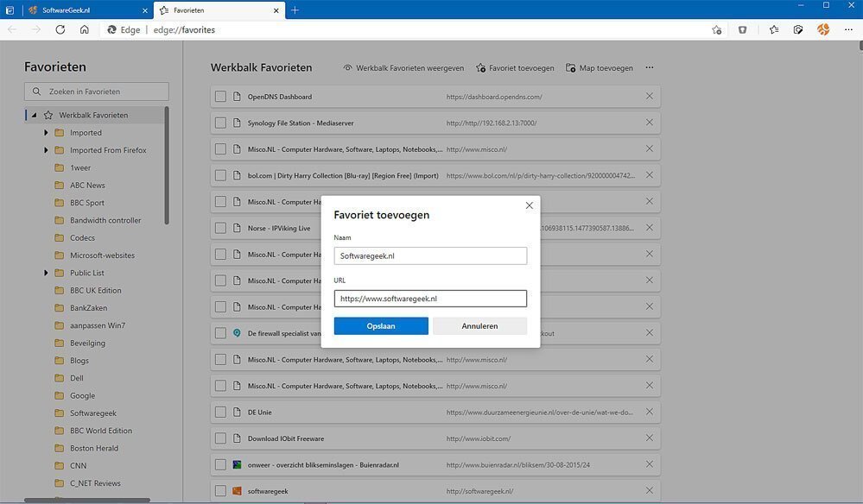Focus the Naam input field
Viewport: 863px width, 504px height.
click(x=430, y=255)
